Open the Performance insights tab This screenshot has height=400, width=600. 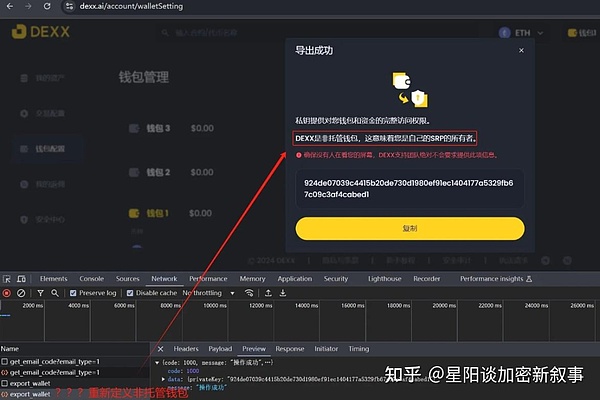click(x=496, y=279)
